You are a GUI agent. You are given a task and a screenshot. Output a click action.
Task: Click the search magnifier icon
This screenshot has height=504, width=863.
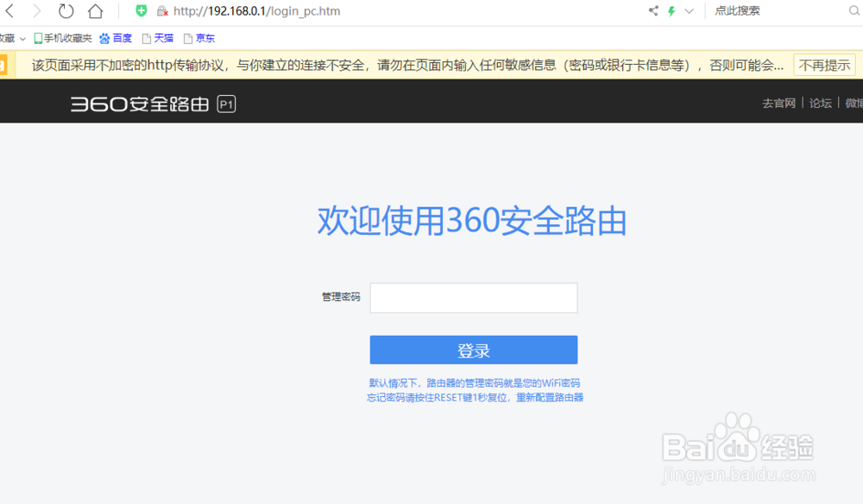point(854,10)
